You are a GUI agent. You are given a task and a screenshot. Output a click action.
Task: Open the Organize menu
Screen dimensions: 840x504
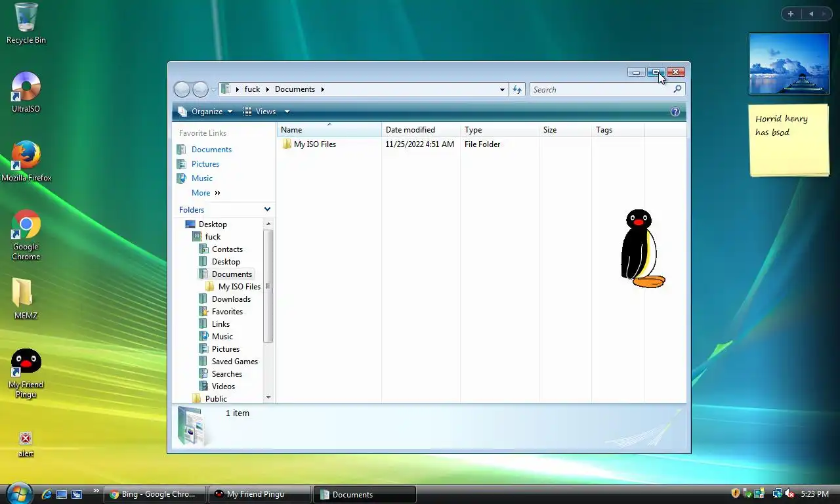pos(205,112)
